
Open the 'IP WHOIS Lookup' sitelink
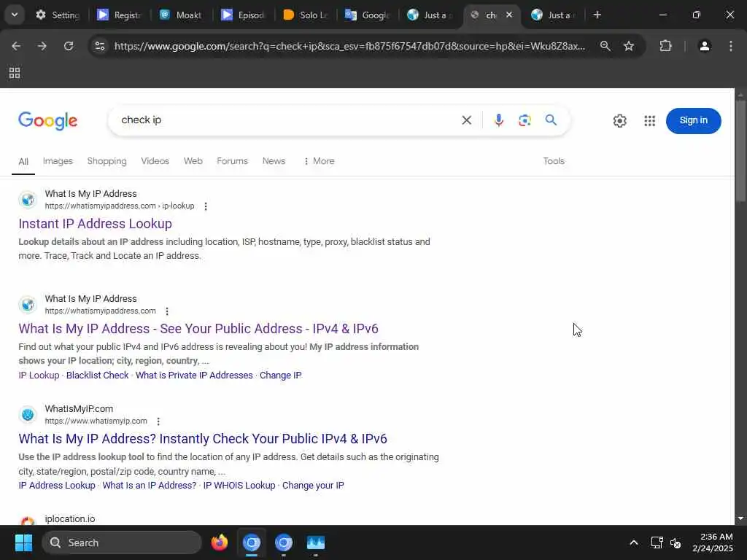pyautogui.click(x=239, y=485)
